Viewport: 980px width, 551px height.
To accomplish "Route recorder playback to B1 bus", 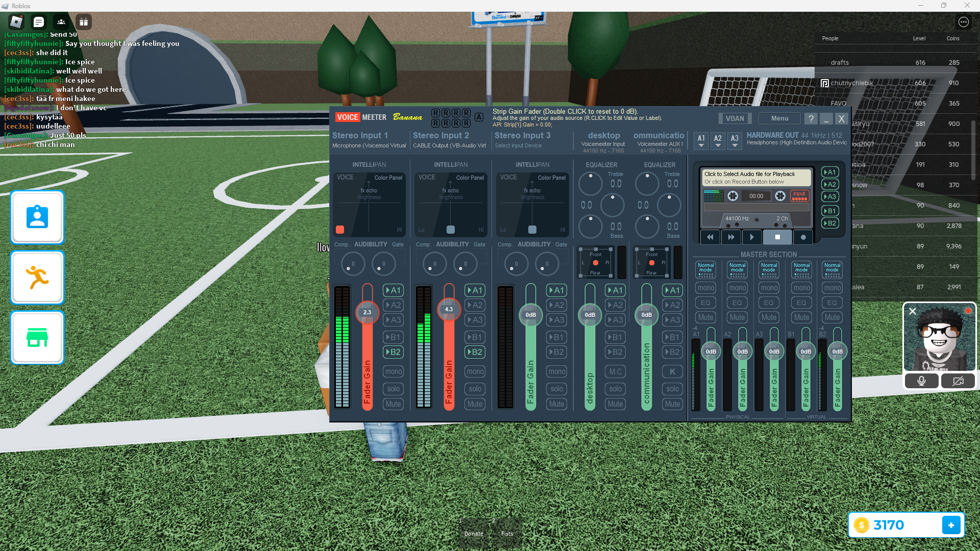I will tap(829, 211).
